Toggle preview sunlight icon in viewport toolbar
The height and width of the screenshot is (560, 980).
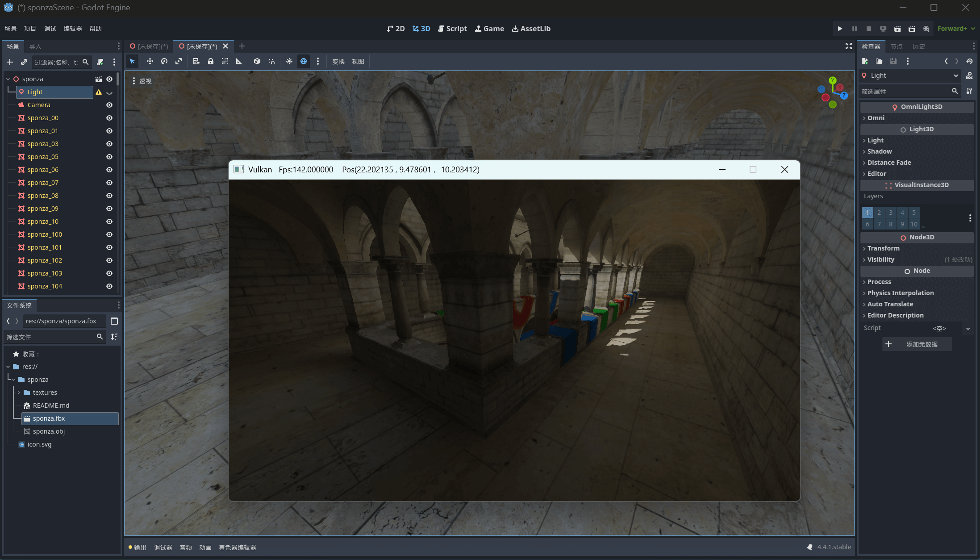pyautogui.click(x=289, y=62)
